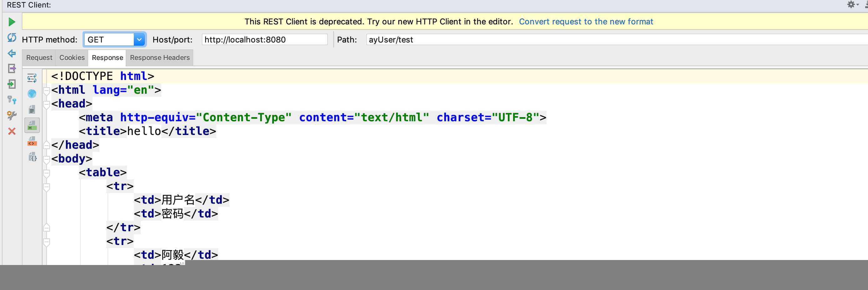The image size is (868, 290).
Task: Switch to the Cookies tab
Action: click(x=72, y=57)
